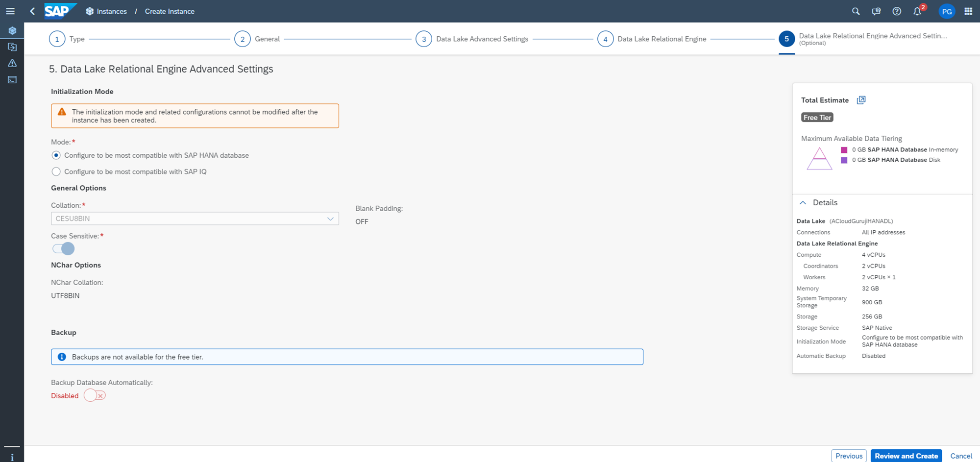The height and width of the screenshot is (462, 980).
Task: Open the Collation dropdown
Action: coord(195,219)
